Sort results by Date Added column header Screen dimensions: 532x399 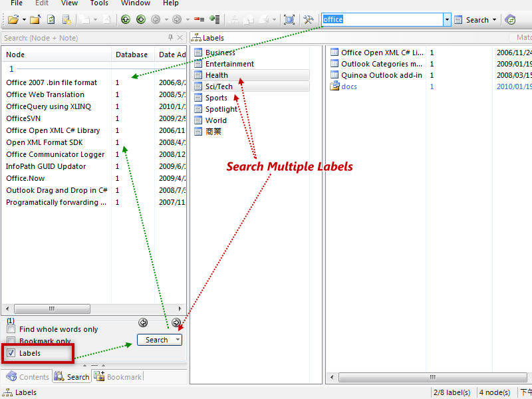[171, 55]
